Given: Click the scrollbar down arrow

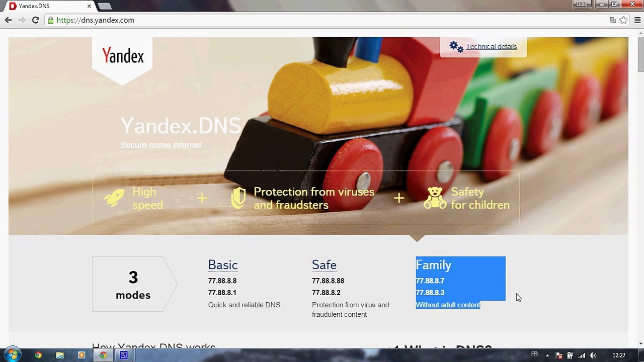Looking at the screenshot, I should [640, 343].
